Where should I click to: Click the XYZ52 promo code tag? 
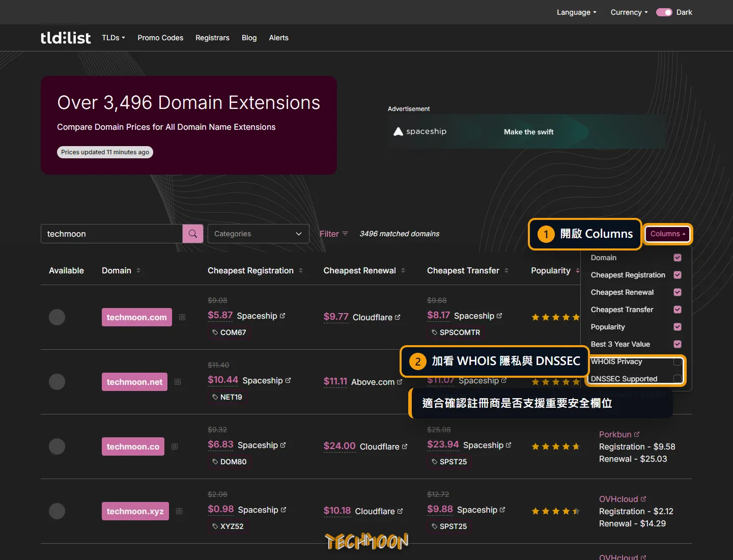point(228,526)
